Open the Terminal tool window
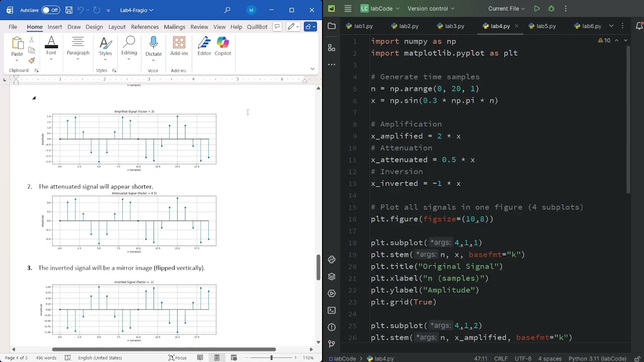Screen dimensions: 644x362 pyautogui.click(x=332, y=310)
